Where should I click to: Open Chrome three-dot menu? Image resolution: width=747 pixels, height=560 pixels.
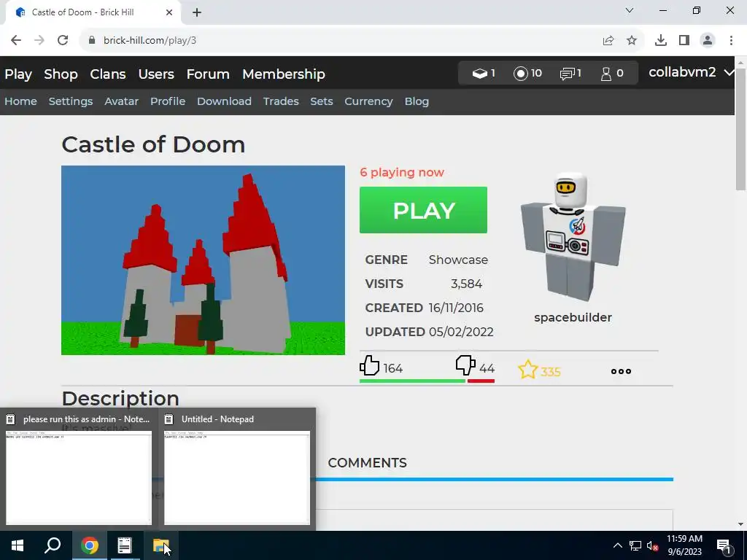click(731, 41)
